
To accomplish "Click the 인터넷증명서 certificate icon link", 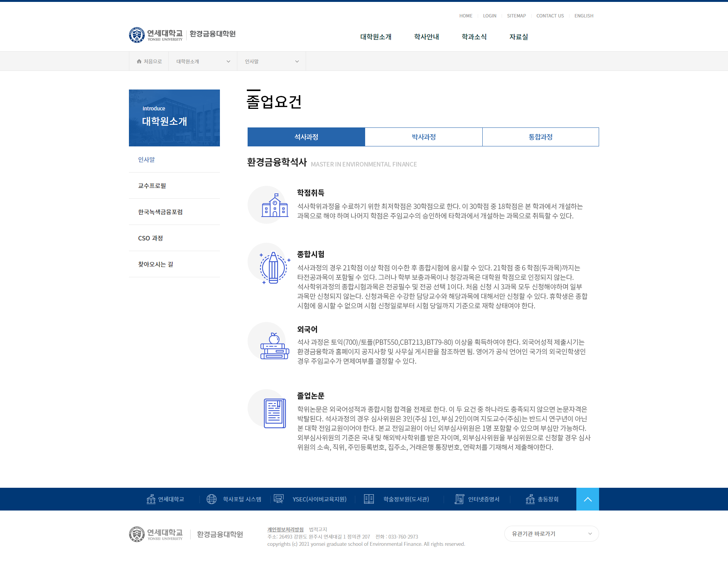I will (x=459, y=499).
